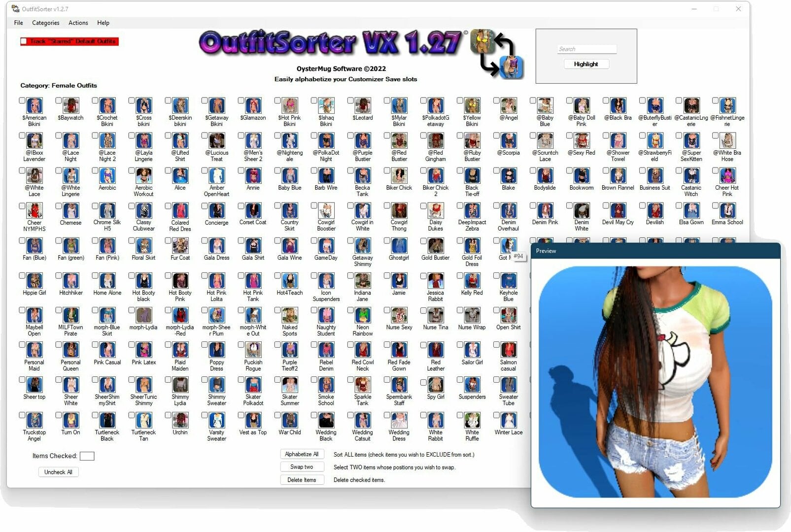Click the Preview window outfit image
The width and height of the screenshot is (791, 532).
tap(655, 382)
